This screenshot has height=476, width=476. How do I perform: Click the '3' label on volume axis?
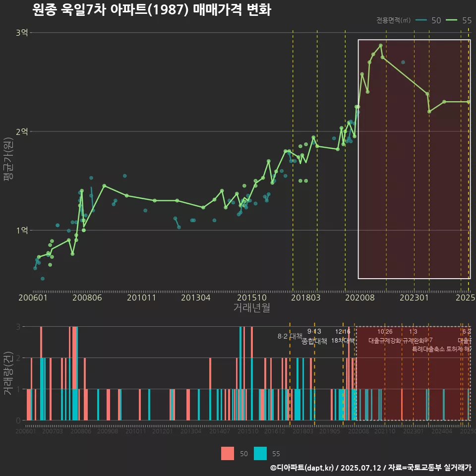[18, 327]
